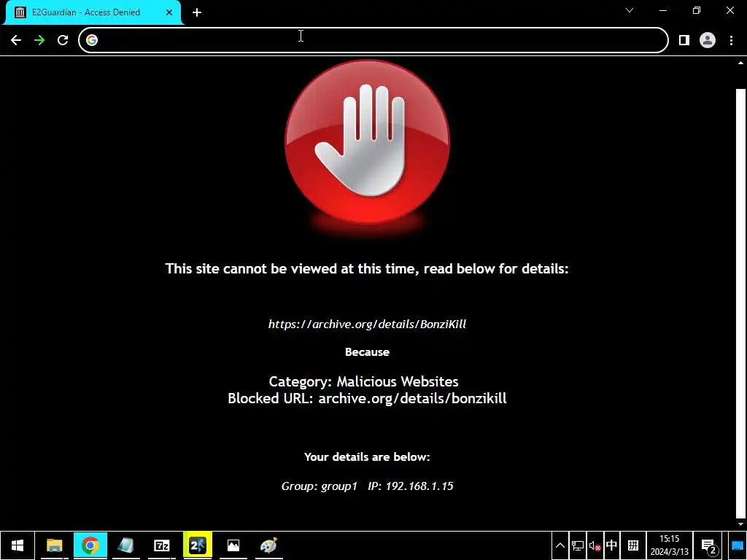Click the scrollbar down arrow
This screenshot has height=560, width=747.
point(740,524)
